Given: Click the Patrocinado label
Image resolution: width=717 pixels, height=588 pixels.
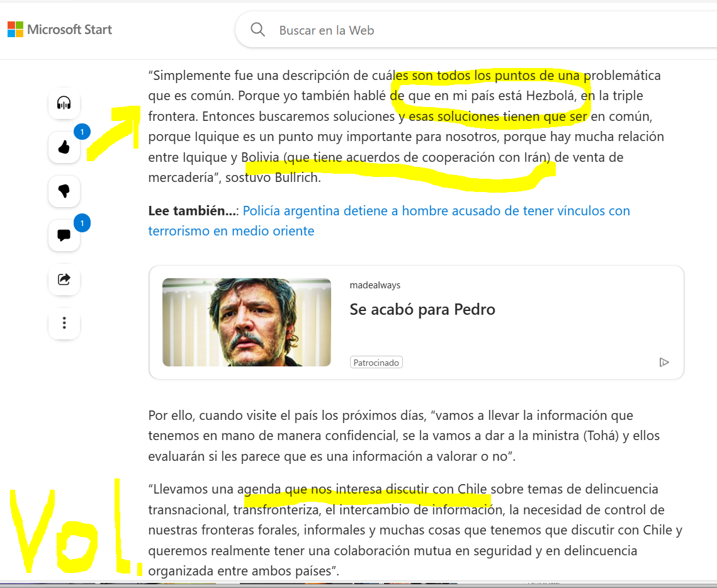Looking at the screenshot, I should click(376, 363).
